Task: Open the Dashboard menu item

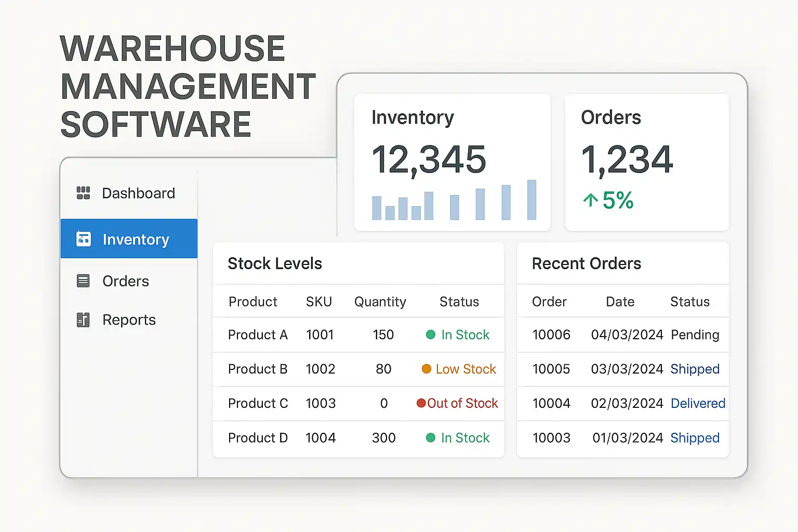Action: (138, 193)
